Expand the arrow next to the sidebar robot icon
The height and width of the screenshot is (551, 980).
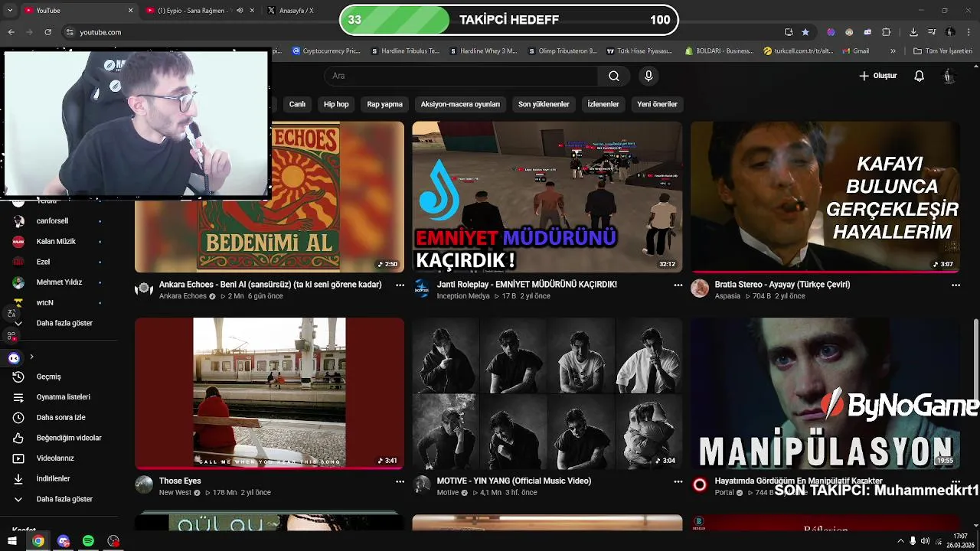[x=31, y=357]
